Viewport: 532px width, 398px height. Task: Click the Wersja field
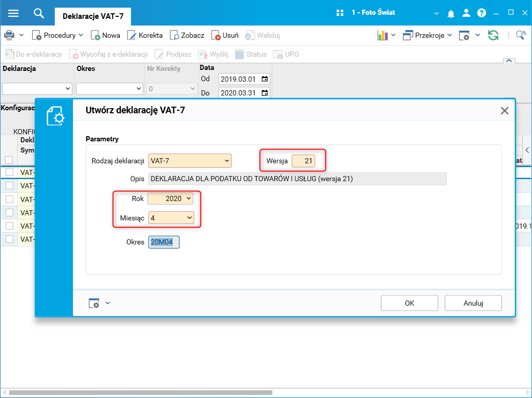tap(303, 161)
